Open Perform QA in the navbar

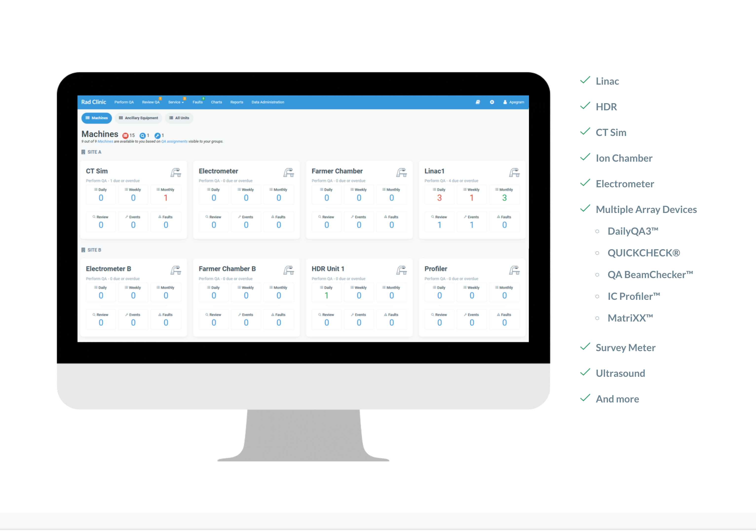pyautogui.click(x=124, y=102)
